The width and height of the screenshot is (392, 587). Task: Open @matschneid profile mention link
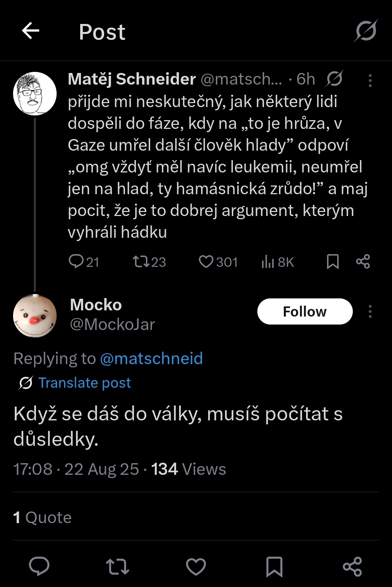pos(151,359)
